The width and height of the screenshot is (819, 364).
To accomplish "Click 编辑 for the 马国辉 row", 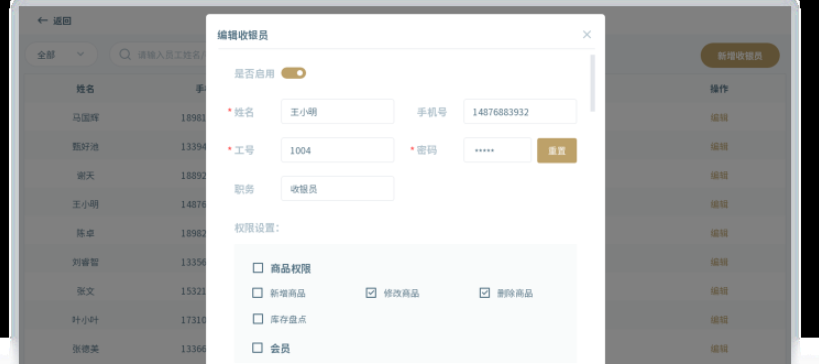I will coord(719,118).
